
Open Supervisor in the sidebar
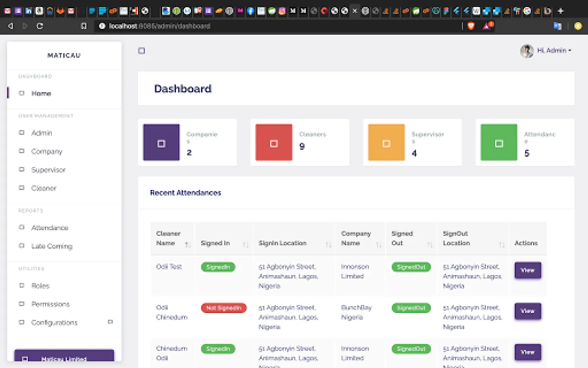[x=48, y=170]
